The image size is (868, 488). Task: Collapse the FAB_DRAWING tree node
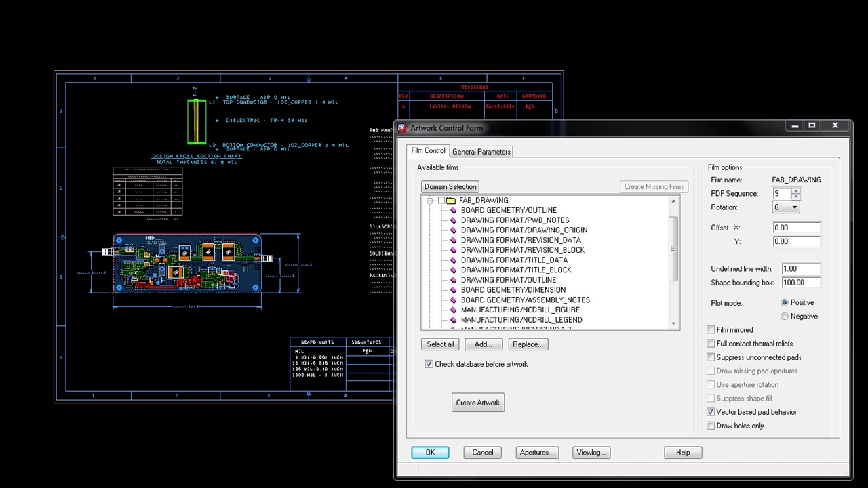429,201
